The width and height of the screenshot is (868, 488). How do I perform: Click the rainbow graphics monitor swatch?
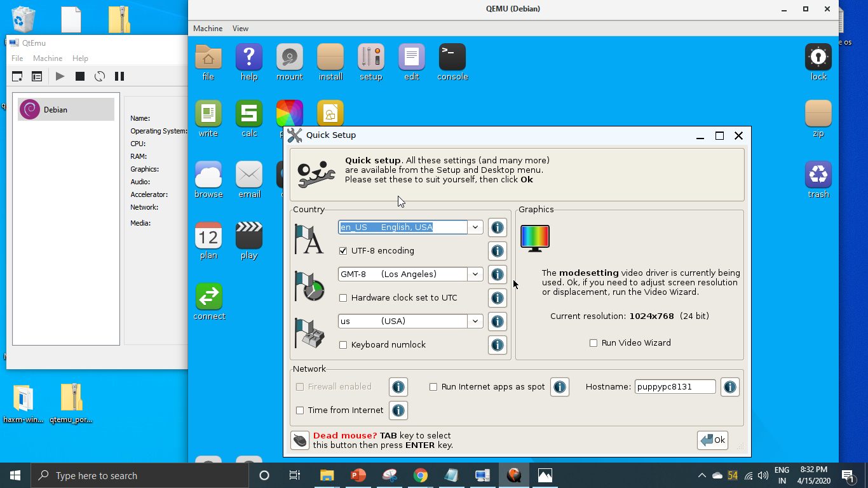click(534, 236)
